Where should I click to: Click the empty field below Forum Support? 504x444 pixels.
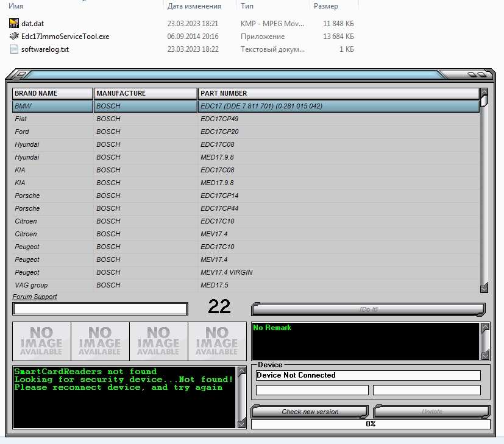tap(100, 309)
